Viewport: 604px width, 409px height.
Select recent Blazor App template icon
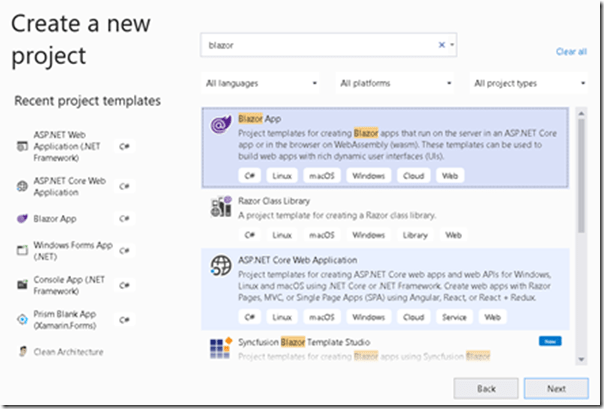coord(21,218)
